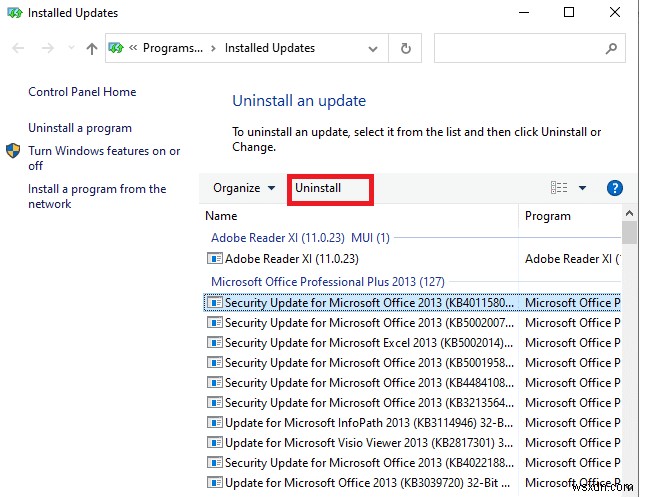Select Security Update for Office 2013 (KB4011580)
Image resolution: width=645 pixels, height=497 pixels.
click(369, 302)
